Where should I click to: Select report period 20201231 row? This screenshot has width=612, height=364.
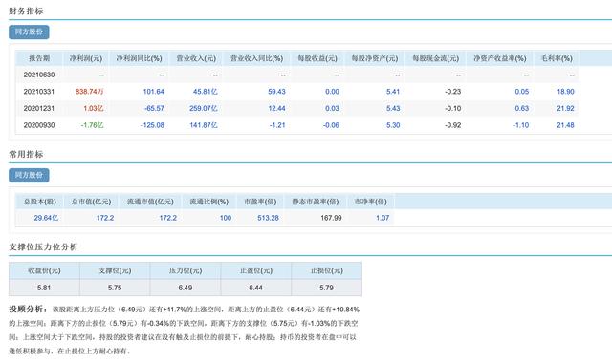[297, 108]
